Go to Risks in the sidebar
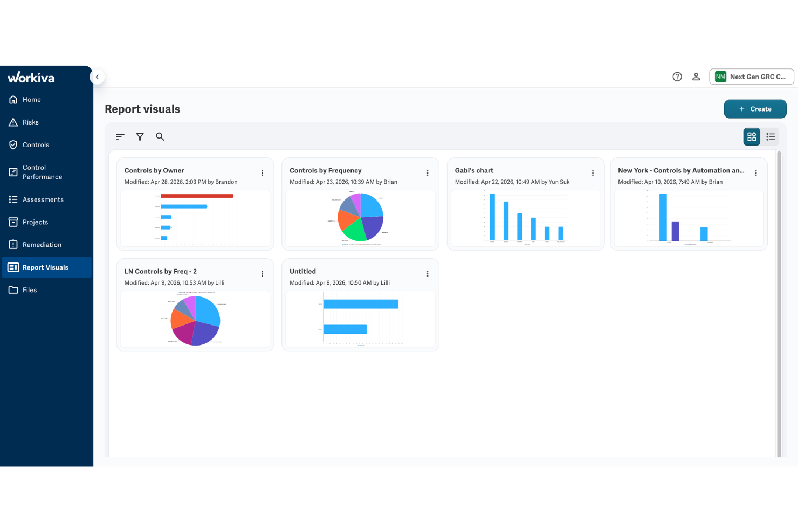 (x=46, y=122)
